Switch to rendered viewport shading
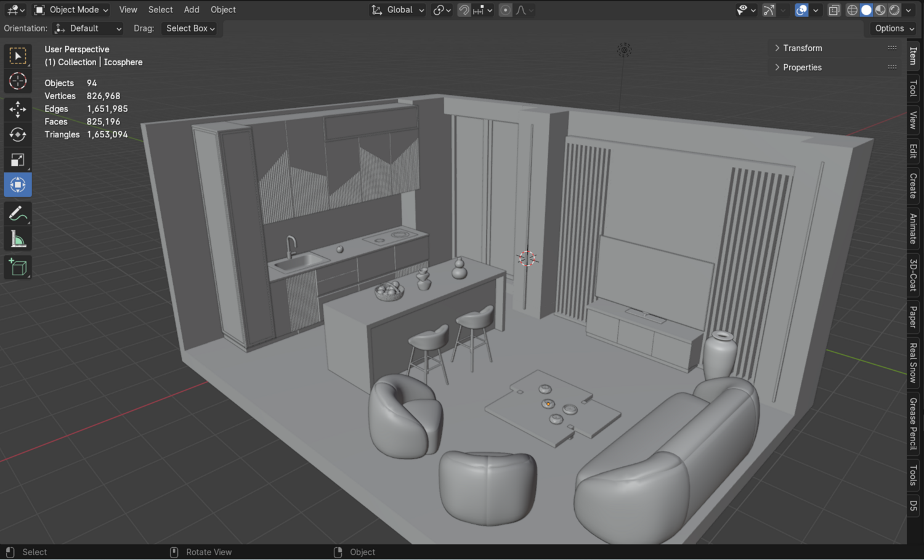 (x=895, y=10)
